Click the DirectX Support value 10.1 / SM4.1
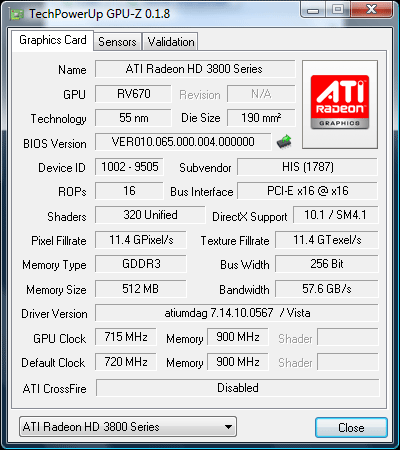Viewport: 400px width, 450px height. [336, 215]
